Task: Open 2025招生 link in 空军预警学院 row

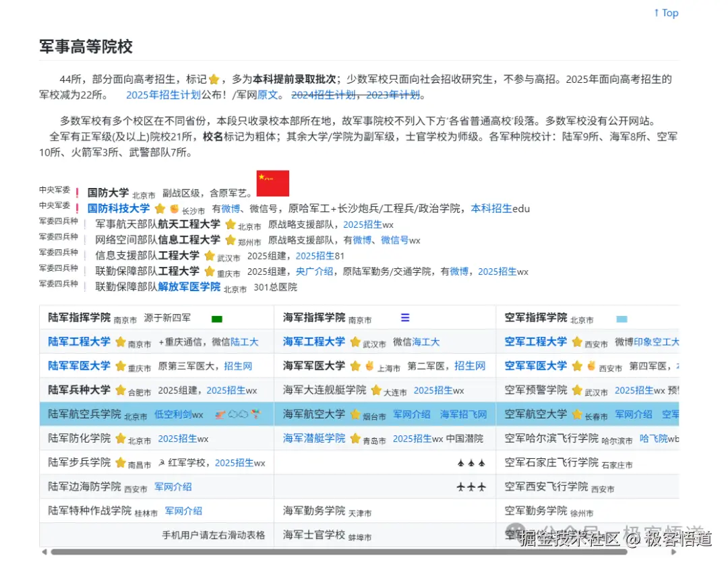Action: (x=634, y=390)
